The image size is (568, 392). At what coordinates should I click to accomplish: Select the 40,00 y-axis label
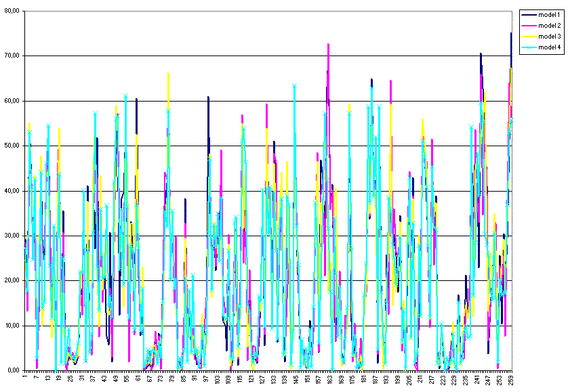click(12, 191)
